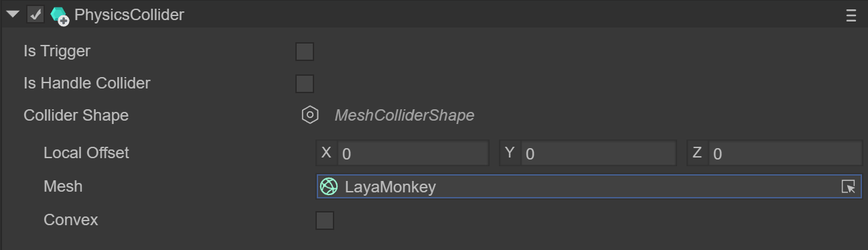Image resolution: width=868 pixels, height=250 pixels.
Task: Select the LayaMonkey mesh field
Action: tap(589, 187)
